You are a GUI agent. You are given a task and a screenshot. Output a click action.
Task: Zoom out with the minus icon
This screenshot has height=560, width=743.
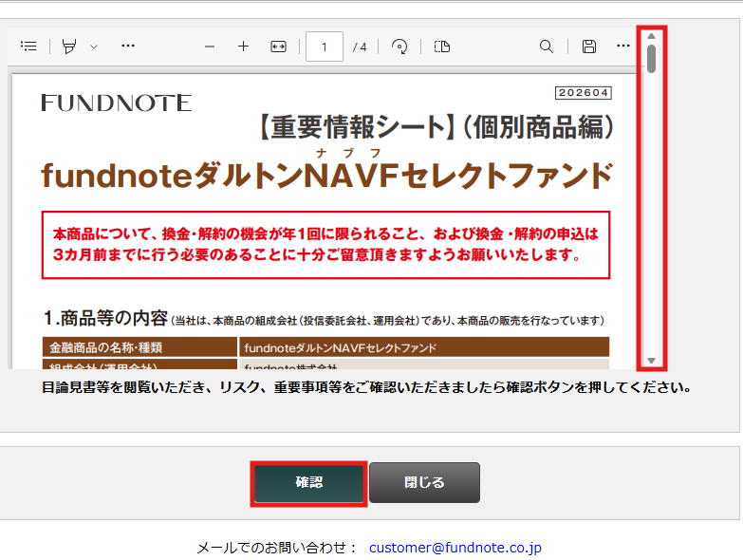(210, 47)
